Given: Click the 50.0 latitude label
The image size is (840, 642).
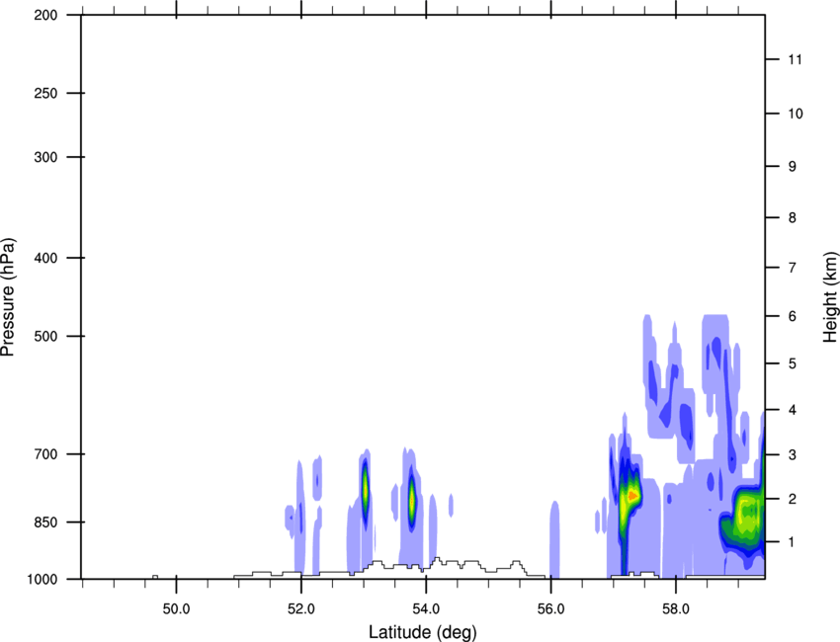Looking at the screenshot, I should pos(176,609).
